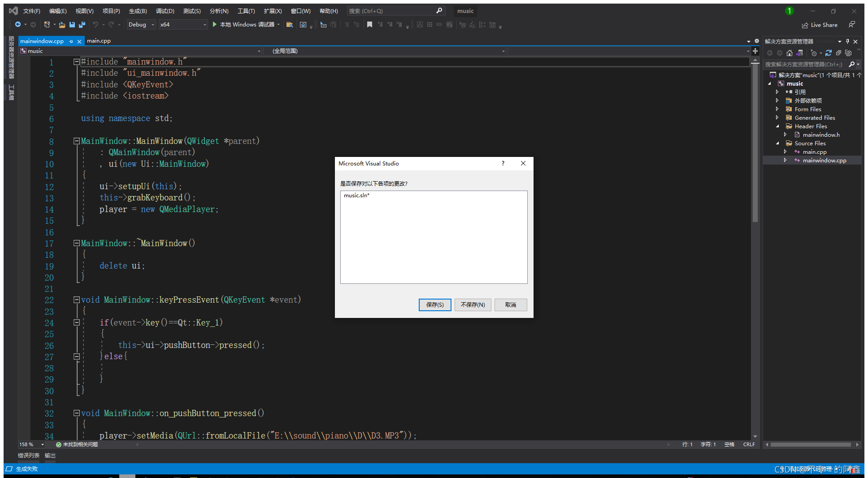
Task: Click the editor settings gear icon
Action: [757, 41]
